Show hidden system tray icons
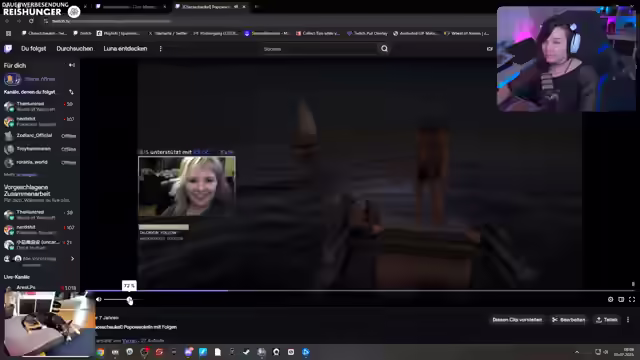The image size is (640, 360). (x=577, y=352)
